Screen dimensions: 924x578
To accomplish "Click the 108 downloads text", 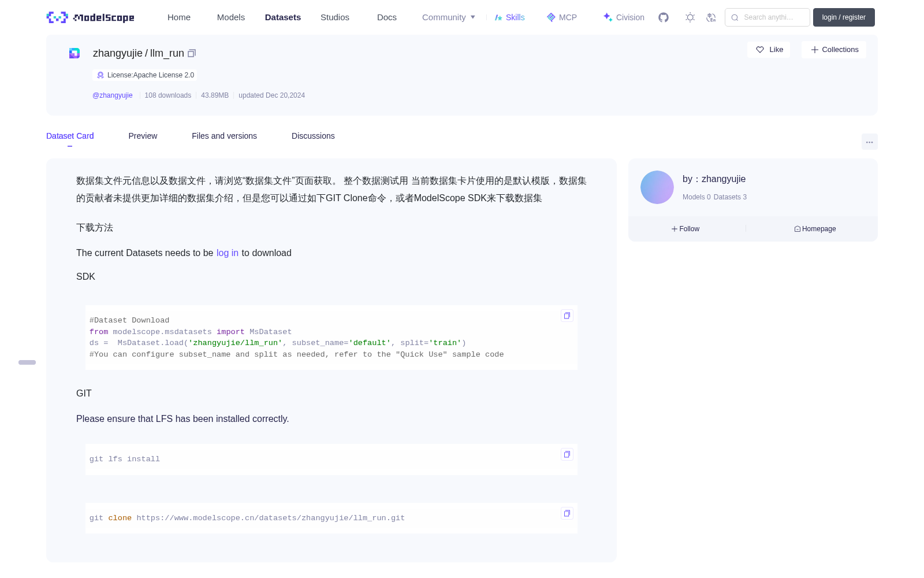I will click(168, 95).
